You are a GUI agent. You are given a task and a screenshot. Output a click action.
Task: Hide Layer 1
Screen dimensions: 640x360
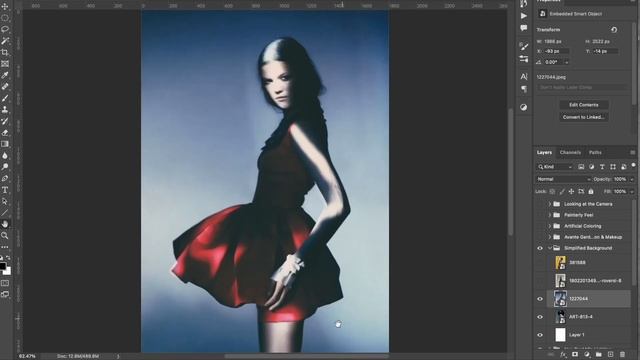pos(540,335)
